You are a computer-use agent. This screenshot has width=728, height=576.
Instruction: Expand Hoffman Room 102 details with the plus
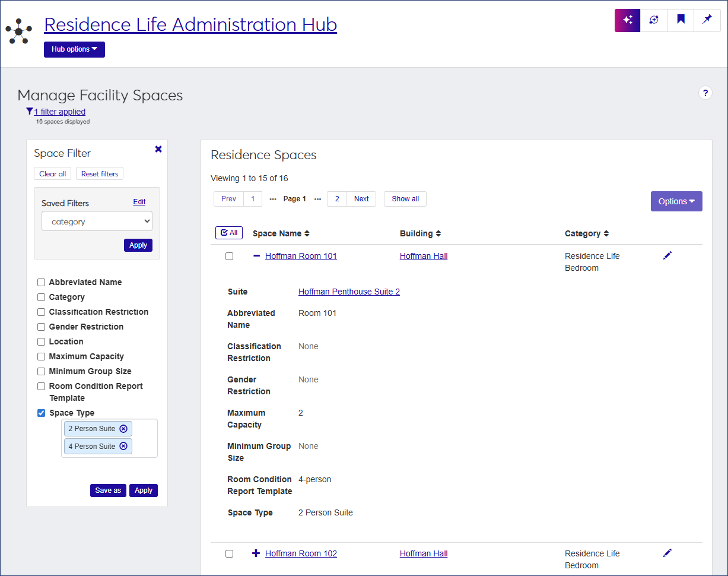click(x=256, y=553)
